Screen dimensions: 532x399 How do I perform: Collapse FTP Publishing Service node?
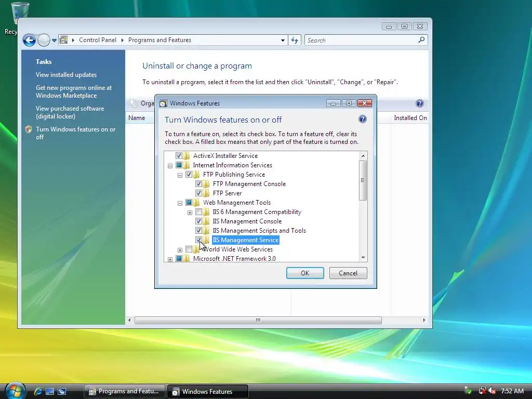pyautogui.click(x=180, y=175)
